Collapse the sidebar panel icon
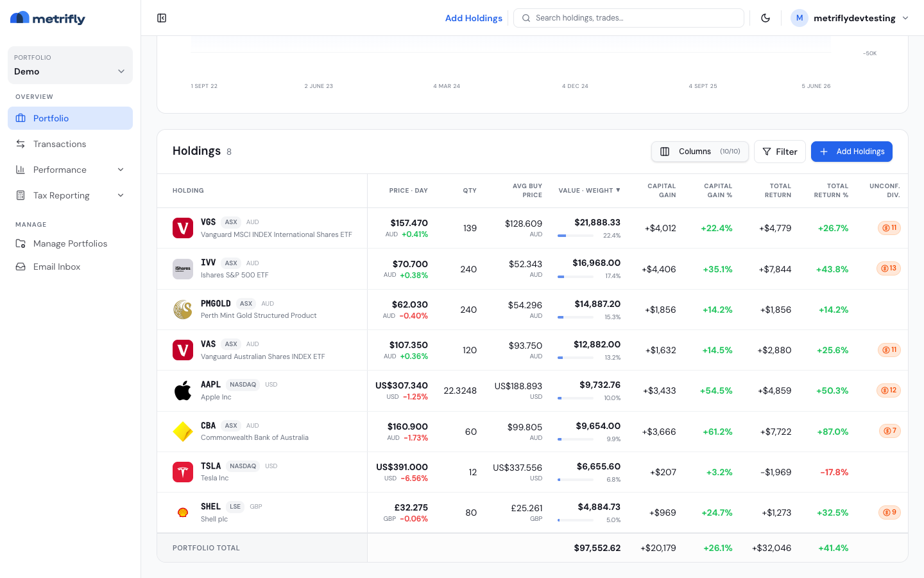Screen dimensions: 924x578 (162, 18)
